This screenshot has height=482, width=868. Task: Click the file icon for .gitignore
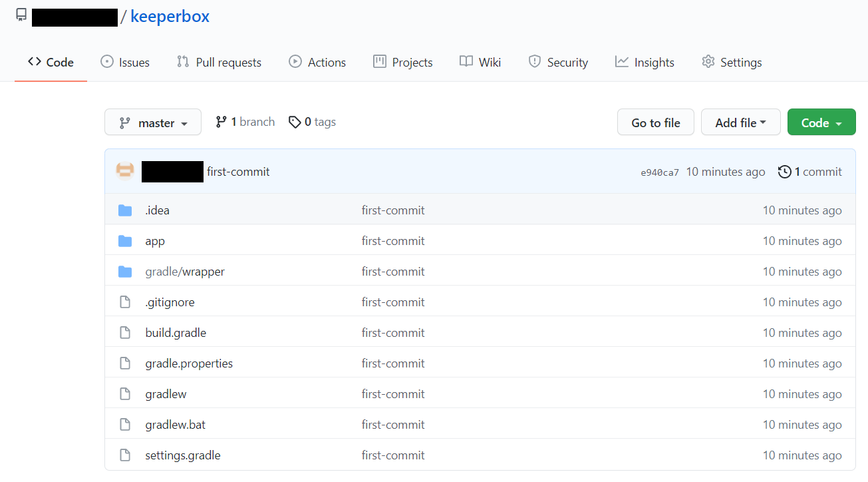click(125, 302)
